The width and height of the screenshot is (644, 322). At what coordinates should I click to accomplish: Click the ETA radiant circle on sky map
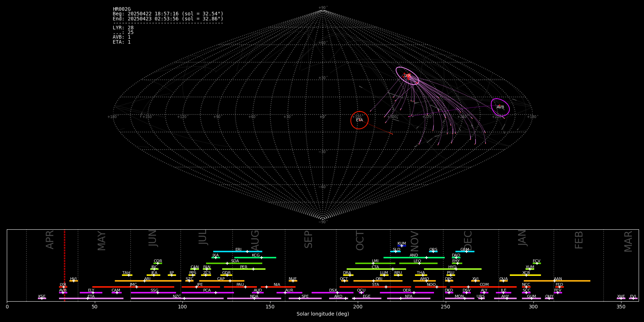(x=360, y=120)
